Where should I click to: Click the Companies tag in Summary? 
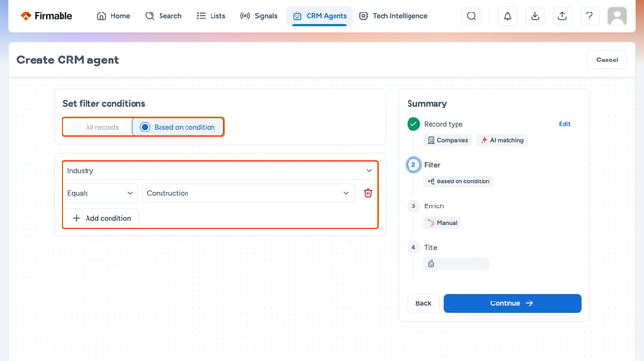448,140
